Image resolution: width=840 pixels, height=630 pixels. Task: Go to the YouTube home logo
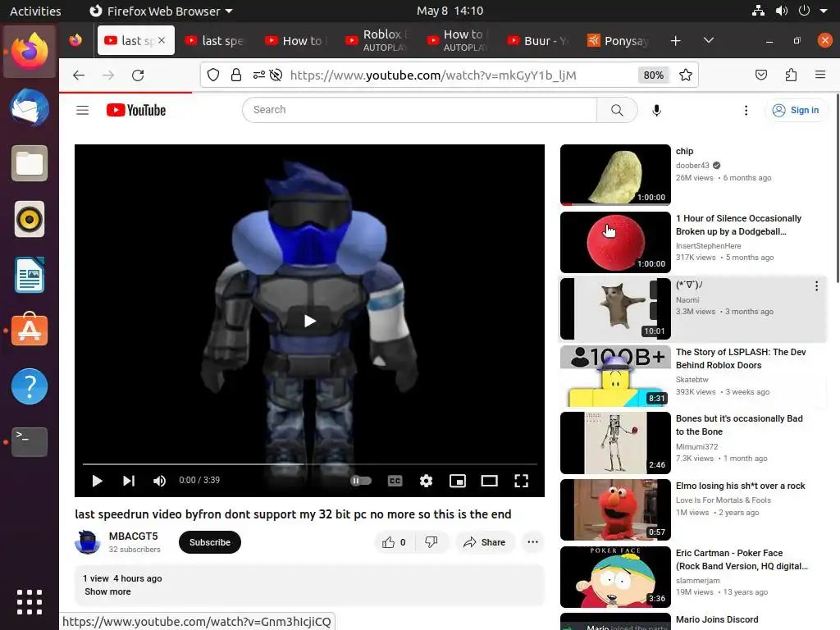136,111
